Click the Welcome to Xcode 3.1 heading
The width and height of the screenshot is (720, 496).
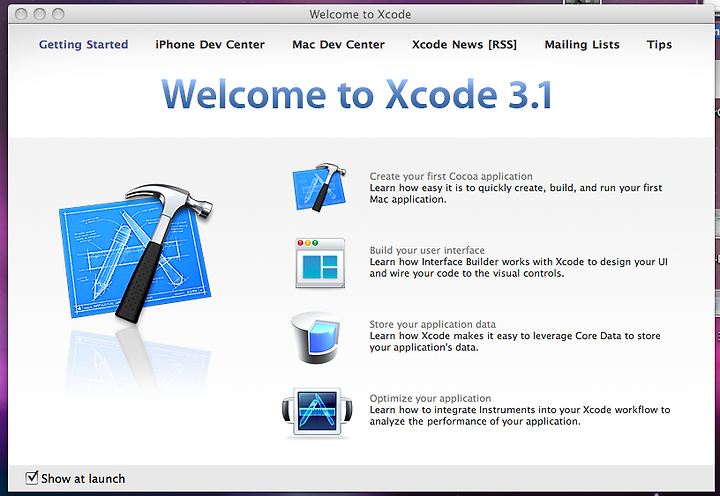[x=357, y=94]
